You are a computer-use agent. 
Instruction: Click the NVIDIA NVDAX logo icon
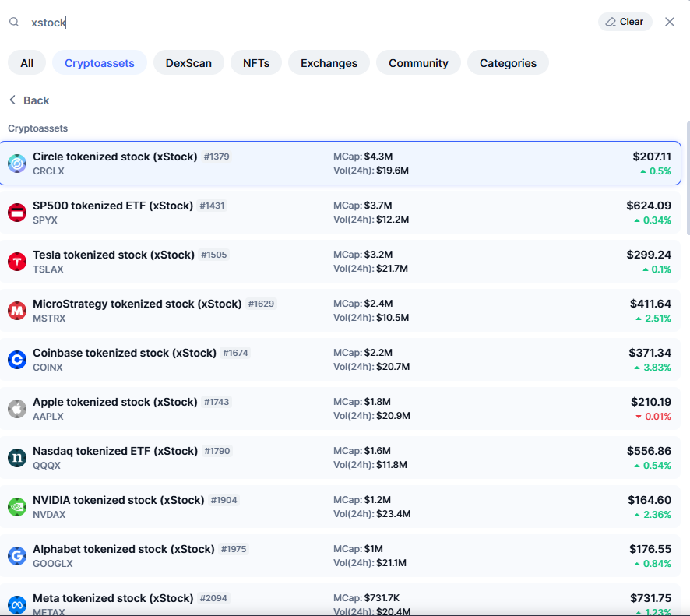pyautogui.click(x=17, y=507)
